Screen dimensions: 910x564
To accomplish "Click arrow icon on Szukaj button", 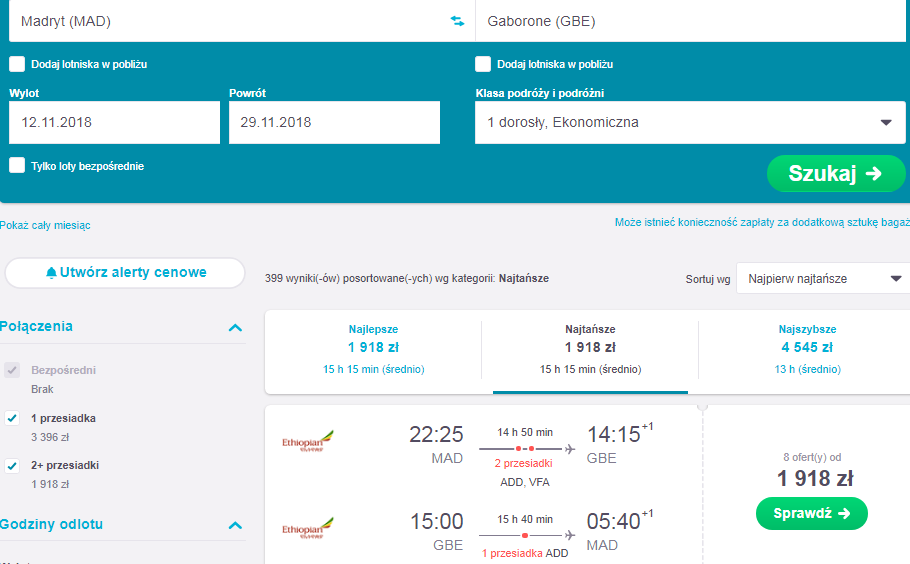I will (x=873, y=173).
